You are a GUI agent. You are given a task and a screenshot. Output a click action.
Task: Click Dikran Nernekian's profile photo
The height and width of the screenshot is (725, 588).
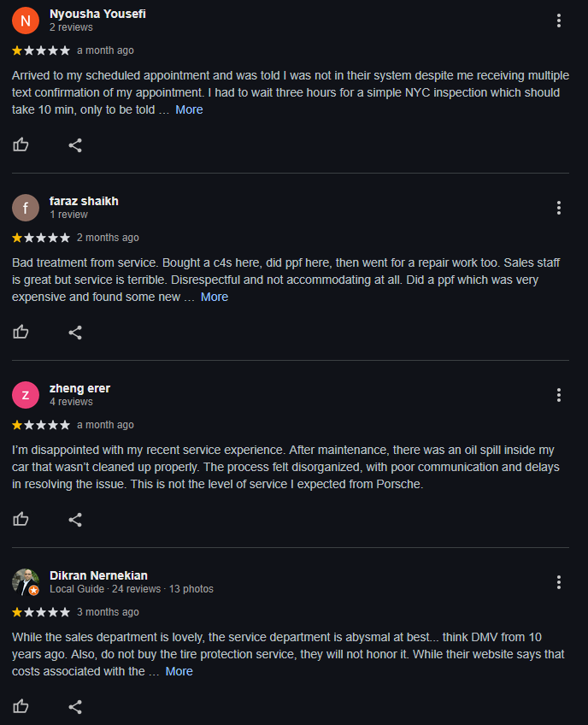click(26, 582)
